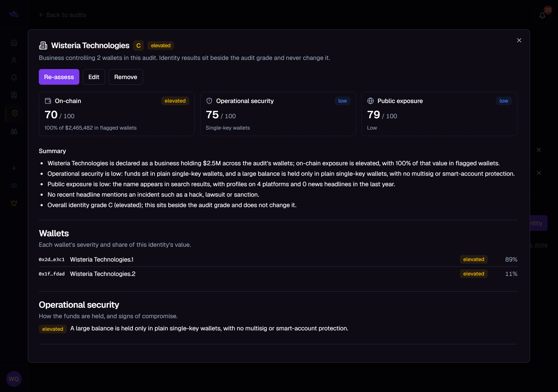Open the person profile sidebar icon

point(14,60)
